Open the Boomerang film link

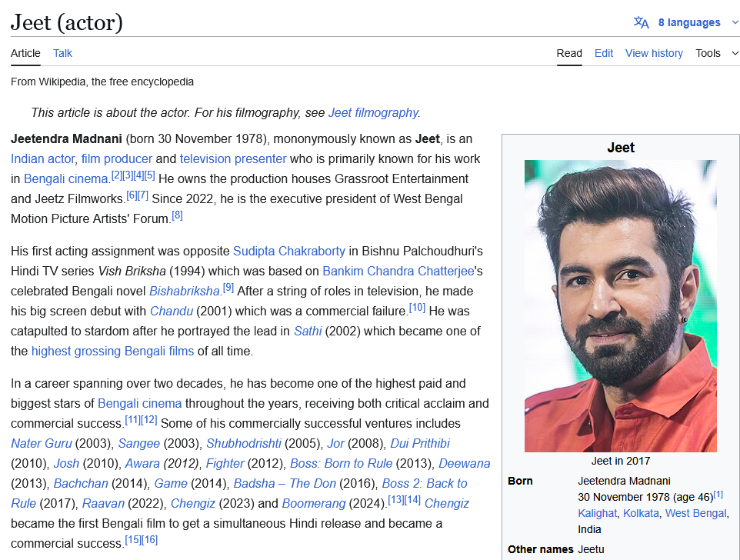coord(314,503)
